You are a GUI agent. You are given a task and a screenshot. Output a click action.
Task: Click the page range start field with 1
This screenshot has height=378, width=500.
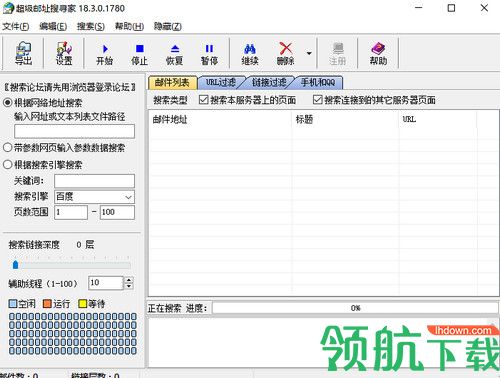(71, 212)
